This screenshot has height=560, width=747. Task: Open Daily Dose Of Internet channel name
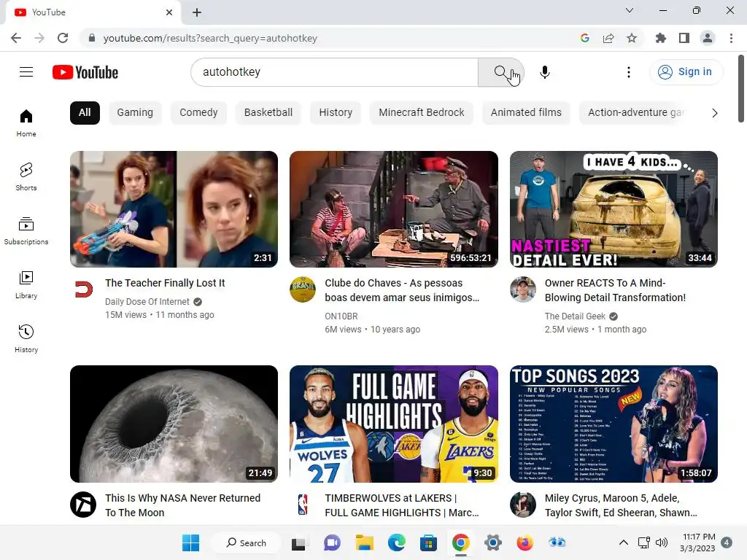click(147, 302)
